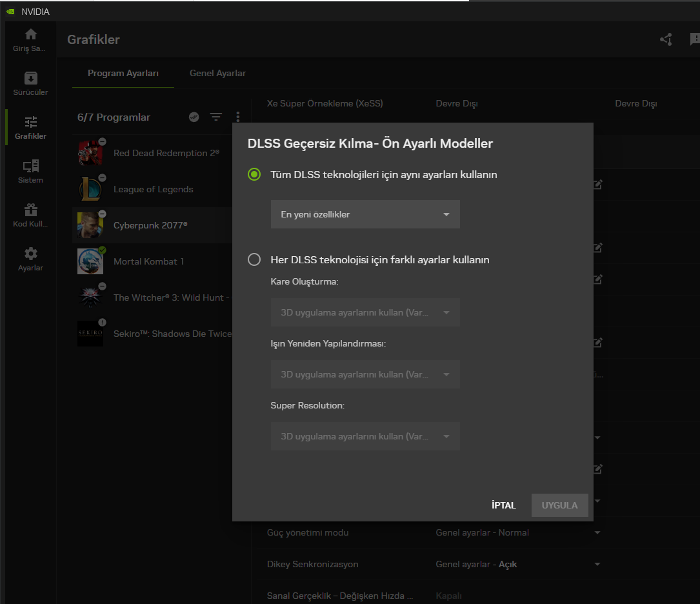
Task: Click the Dikey Senkronizasyon label
Action: pyautogui.click(x=312, y=564)
